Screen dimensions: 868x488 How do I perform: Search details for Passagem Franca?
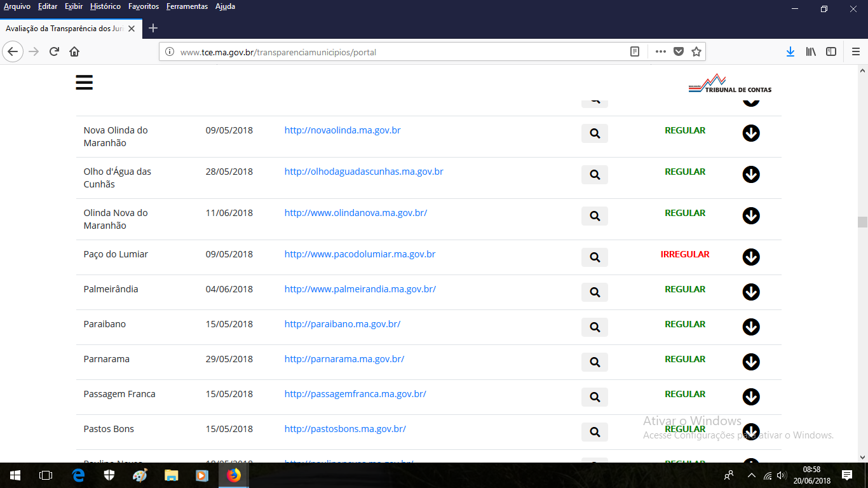click(595, 397)
